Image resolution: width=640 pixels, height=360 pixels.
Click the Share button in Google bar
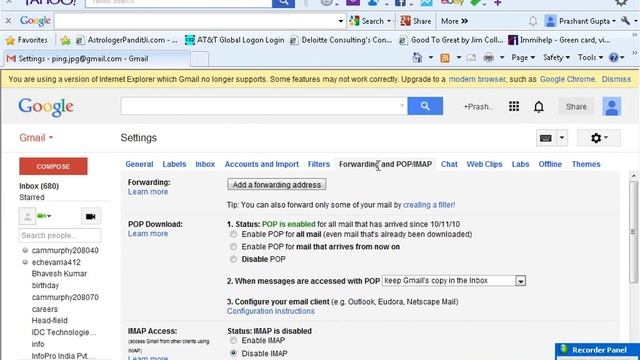(576, 107)
